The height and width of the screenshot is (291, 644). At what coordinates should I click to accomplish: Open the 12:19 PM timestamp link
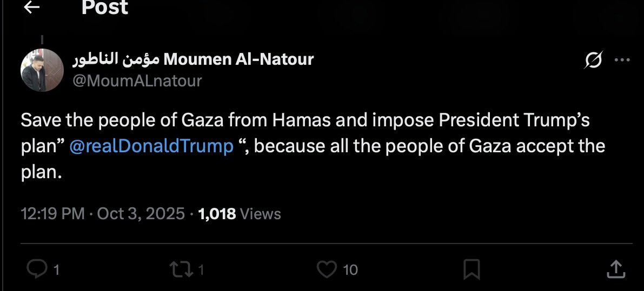tap(52, 214)
